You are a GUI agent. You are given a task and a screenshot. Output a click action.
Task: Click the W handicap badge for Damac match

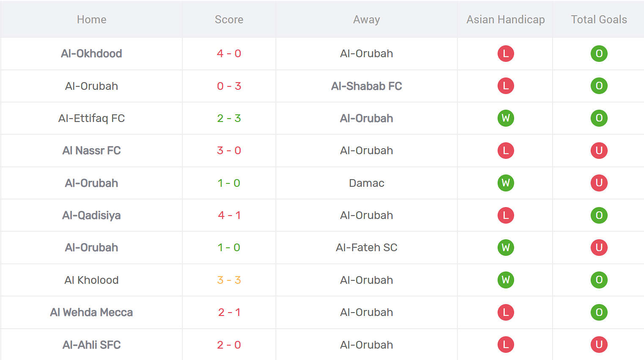[506, 183]
